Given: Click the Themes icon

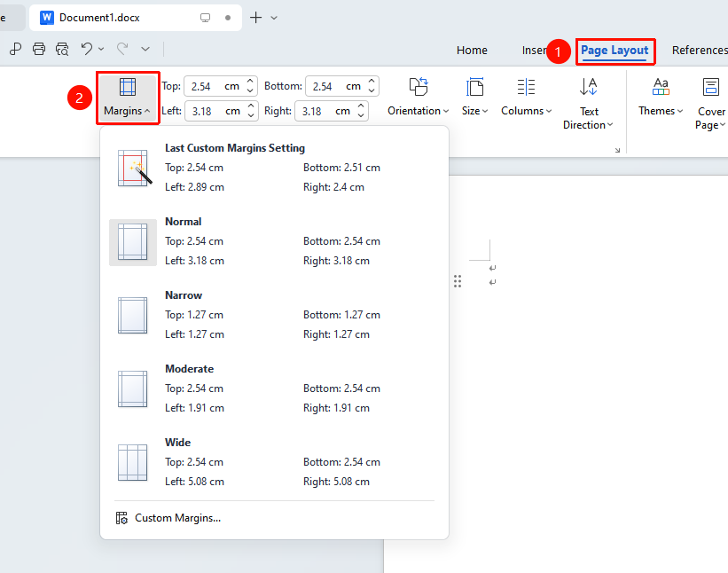Looking at the screenshot, I should pyautogui.click(x=661, y=87).
